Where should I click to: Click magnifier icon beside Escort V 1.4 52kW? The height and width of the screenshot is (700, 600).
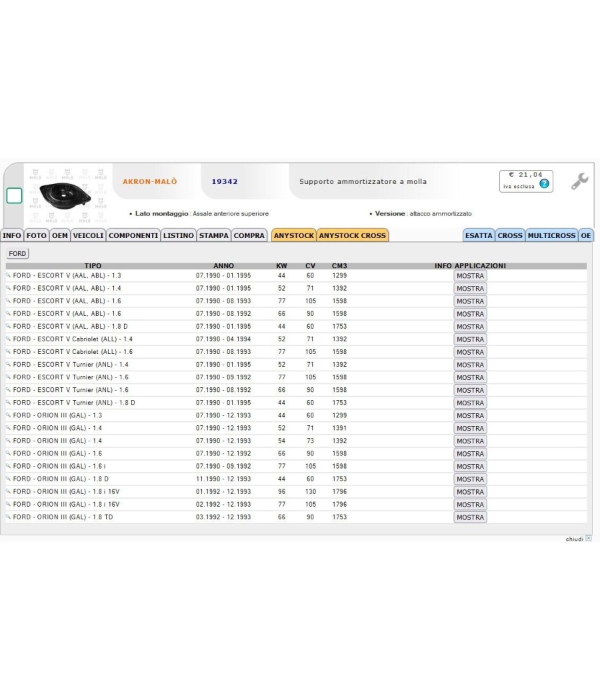8,288
